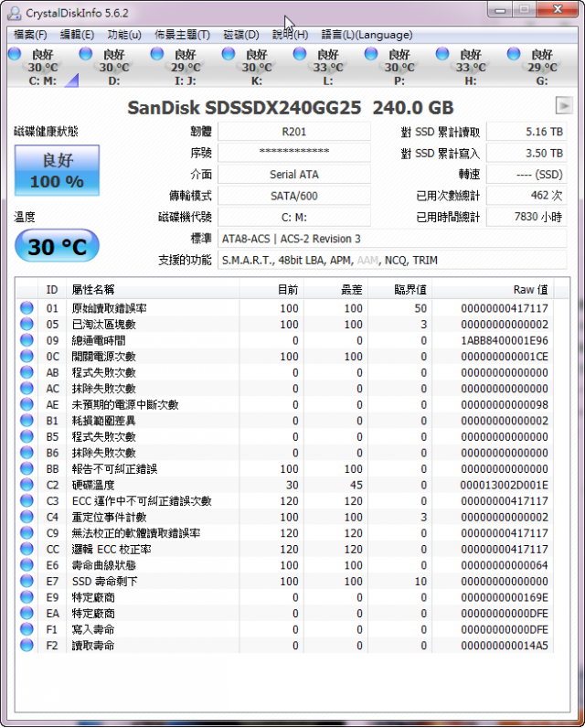Click the supported features S.M.A.R.T. field

(392, 260)
